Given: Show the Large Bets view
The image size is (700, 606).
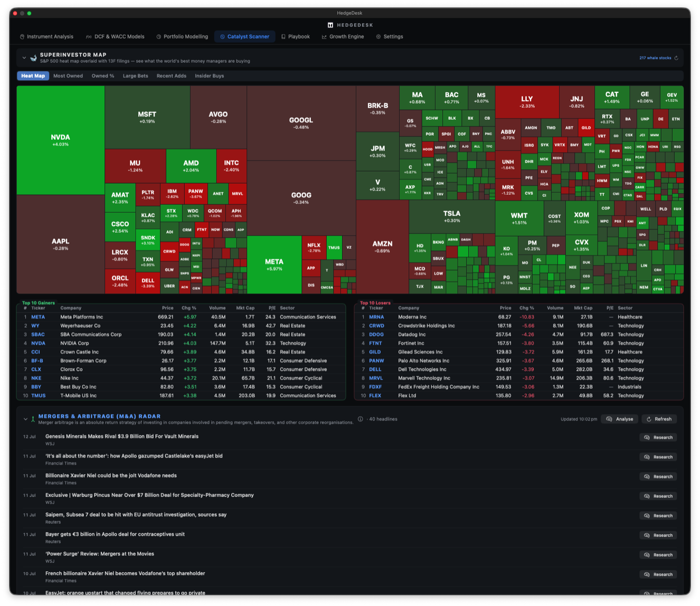Looking at the screenshot, I should click(135, 76).
